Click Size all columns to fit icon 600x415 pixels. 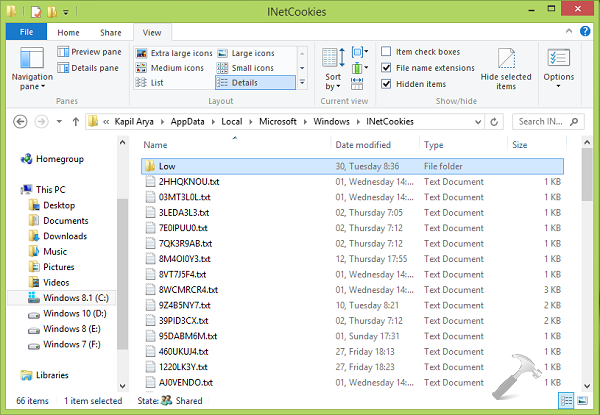coord(357,84)
